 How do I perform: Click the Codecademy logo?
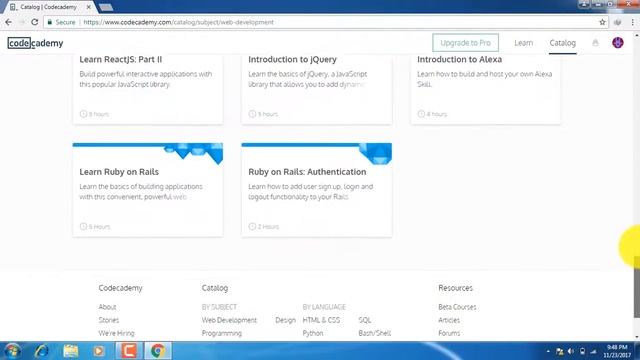point(36,43)
